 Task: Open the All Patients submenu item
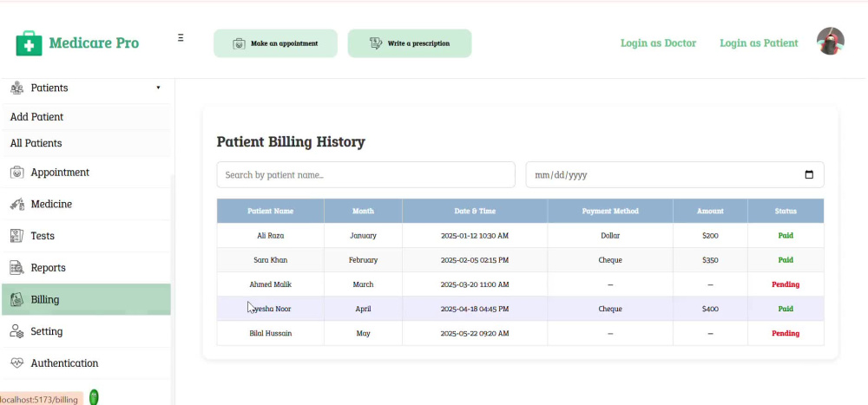86,143
